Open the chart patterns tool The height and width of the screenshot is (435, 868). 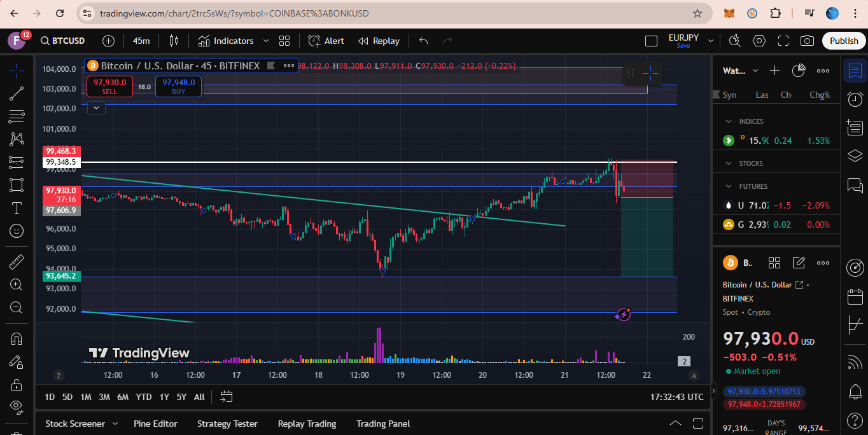(x=17, y=139)
